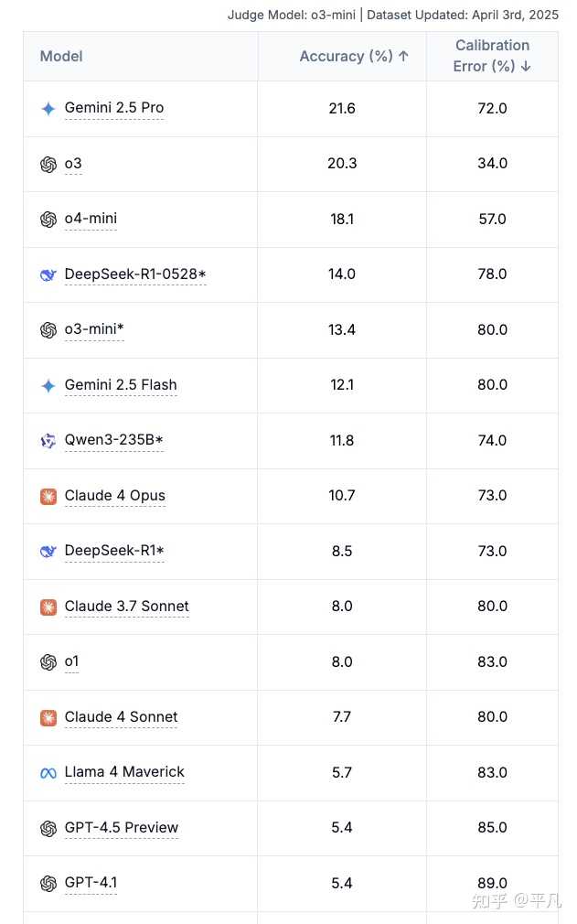Viewport: 577px width, 924px height.
Task: Click the o1 model name
Action: click(x=72, y=661)
